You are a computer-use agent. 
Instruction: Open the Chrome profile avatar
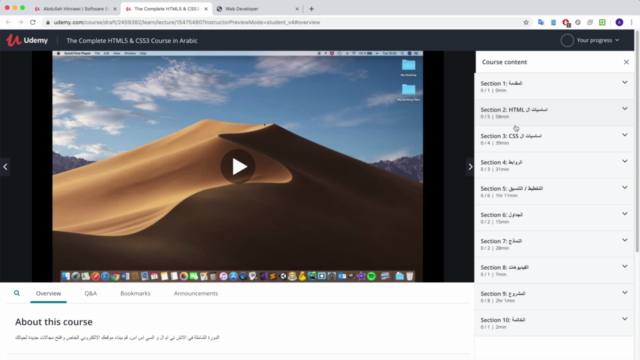click(x=619, y=22)
